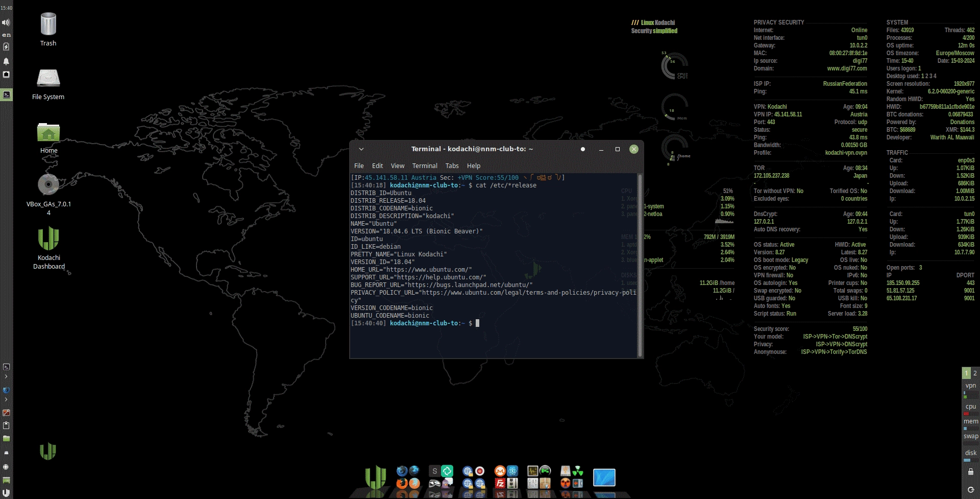Open FileZilla from the dock

coord(500,483)
